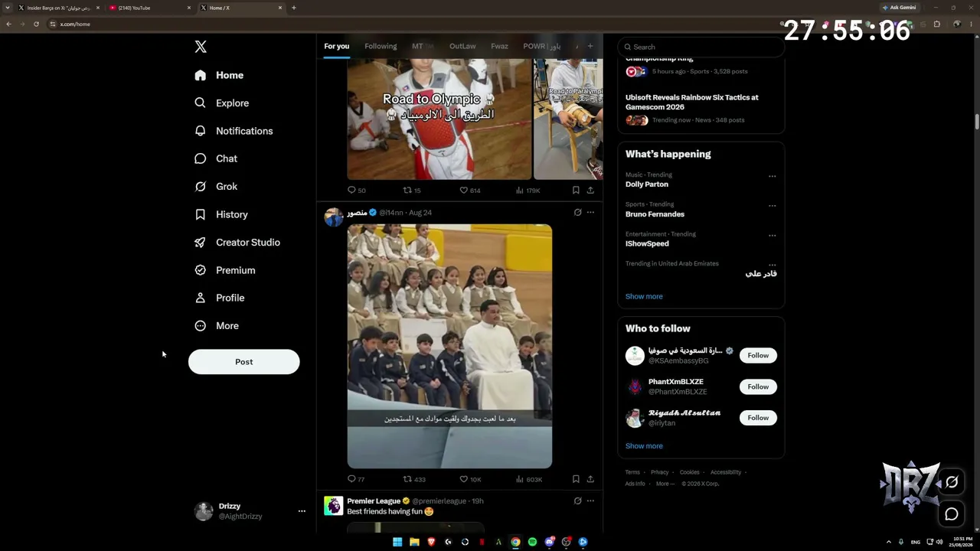Click the X logo in the sidebar
Viewport: 980px width, 551px height.
click(201, 47)
